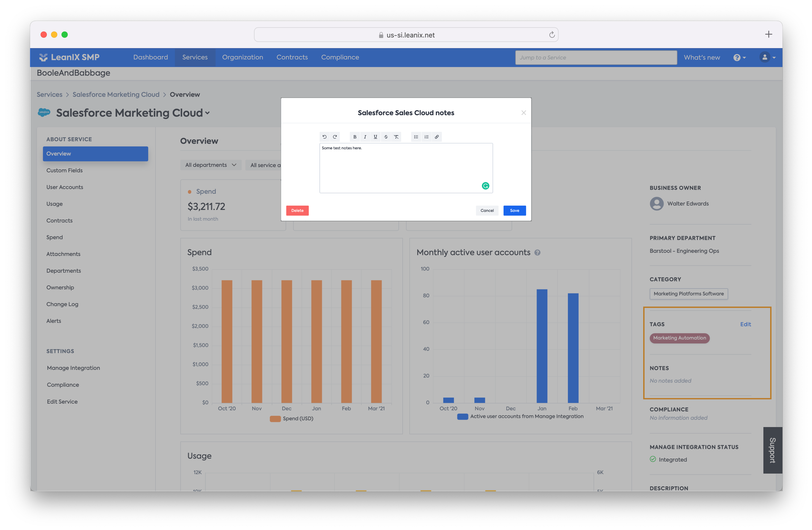Image resolution: width=812 pixels, height=530 pixels.
Task: Open Manage Integration settings
Action: click(73, 368)
